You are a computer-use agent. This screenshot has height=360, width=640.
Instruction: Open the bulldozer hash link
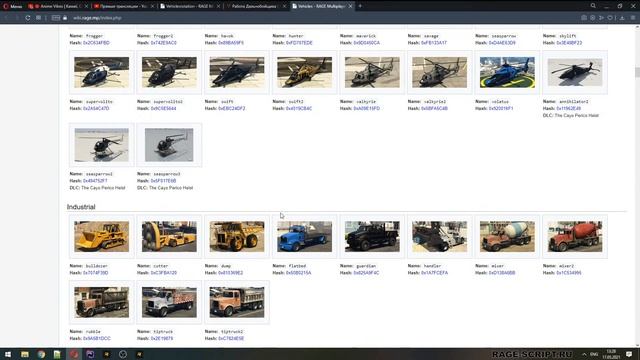tap(96, 273)
